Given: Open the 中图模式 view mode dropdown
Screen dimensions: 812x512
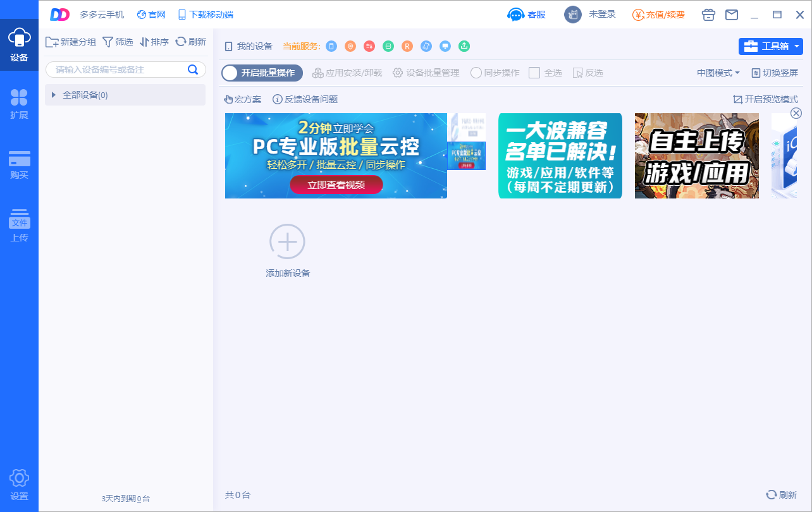Looking at the screenshot, I should [718, 73].
